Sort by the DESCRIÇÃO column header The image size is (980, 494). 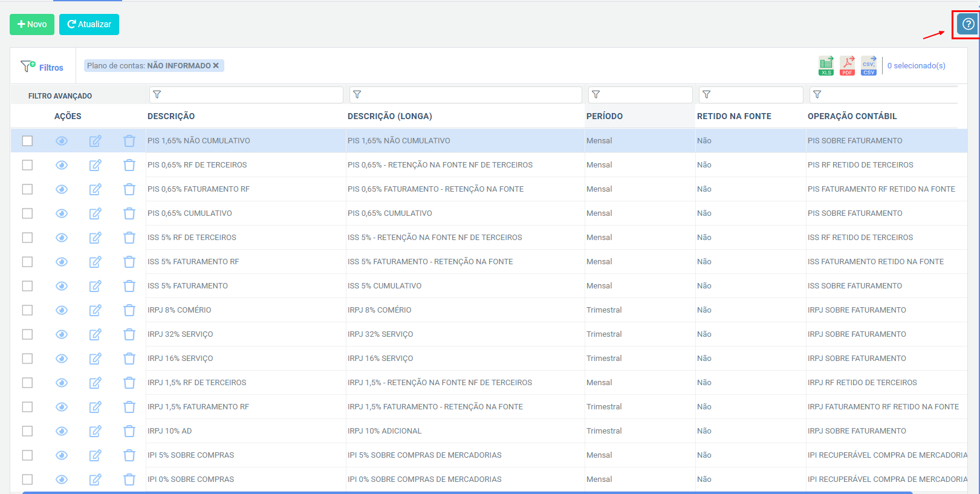coord(171,116)
